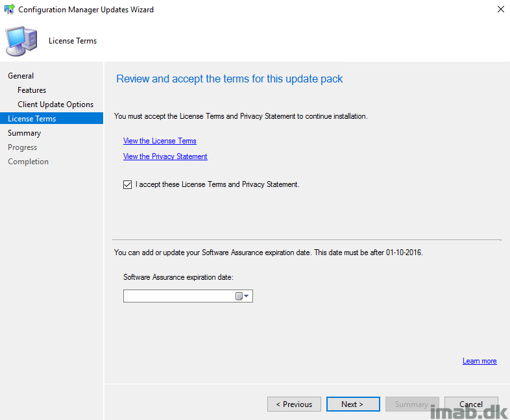The height and width of the screenshot is (420, 510).
Task: Click the 'License Terms' page title text
Action: tap(73, 41)
